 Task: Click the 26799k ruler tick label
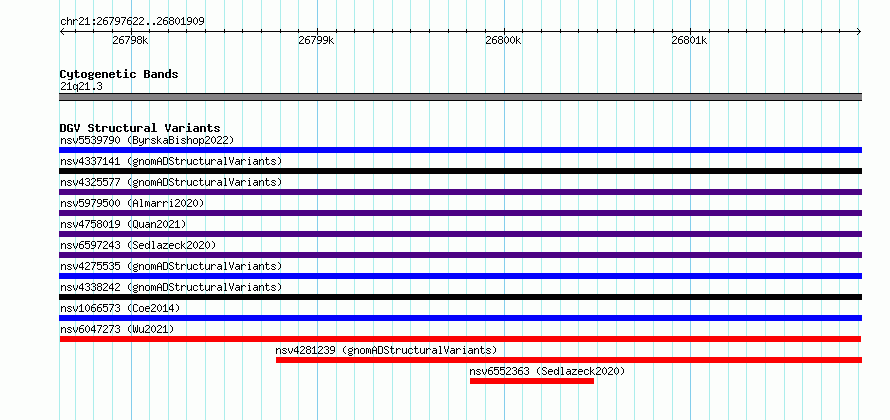coord(317,40)
